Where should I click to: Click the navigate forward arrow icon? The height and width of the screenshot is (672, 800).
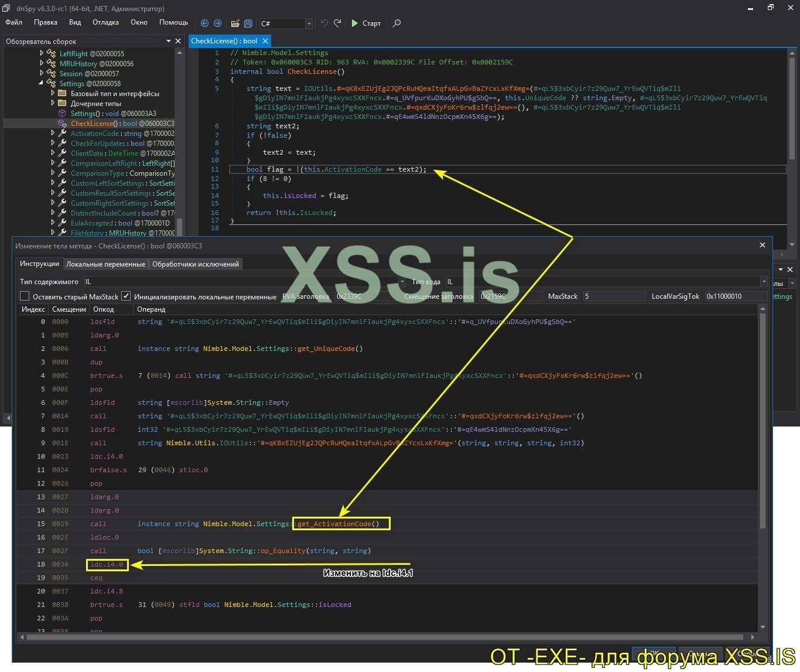coord(217,23)
